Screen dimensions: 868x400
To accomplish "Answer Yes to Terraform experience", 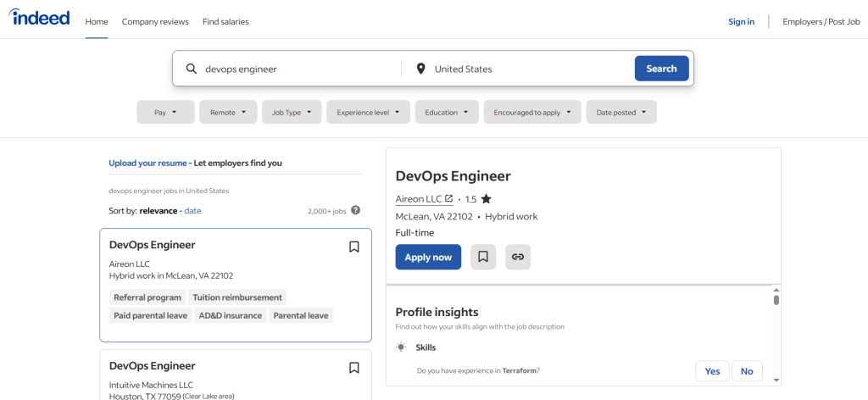I will point(712,370).
